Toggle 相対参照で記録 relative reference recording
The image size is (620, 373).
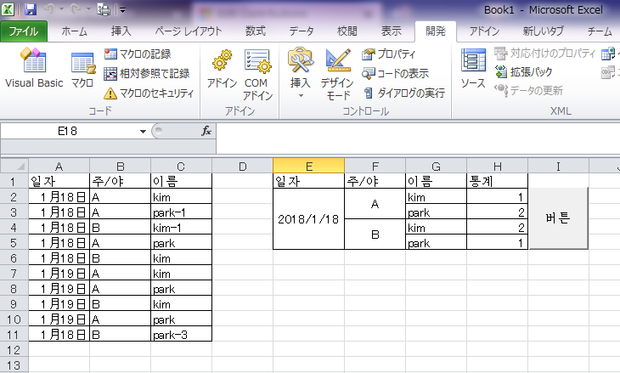[x=147, y=73]
